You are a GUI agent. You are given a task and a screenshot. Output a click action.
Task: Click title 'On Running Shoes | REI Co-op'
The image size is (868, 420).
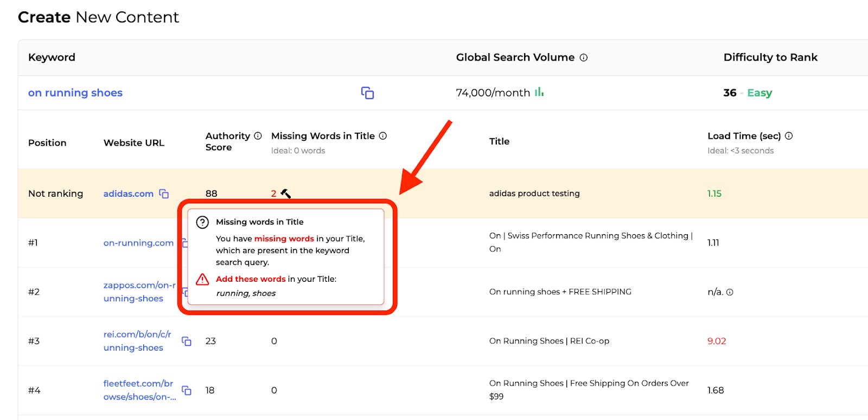(549, 341)
